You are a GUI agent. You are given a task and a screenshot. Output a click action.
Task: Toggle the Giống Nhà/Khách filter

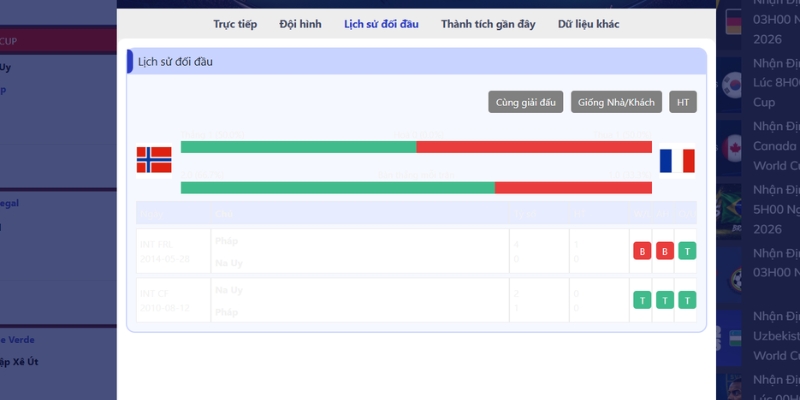point(616,102)
